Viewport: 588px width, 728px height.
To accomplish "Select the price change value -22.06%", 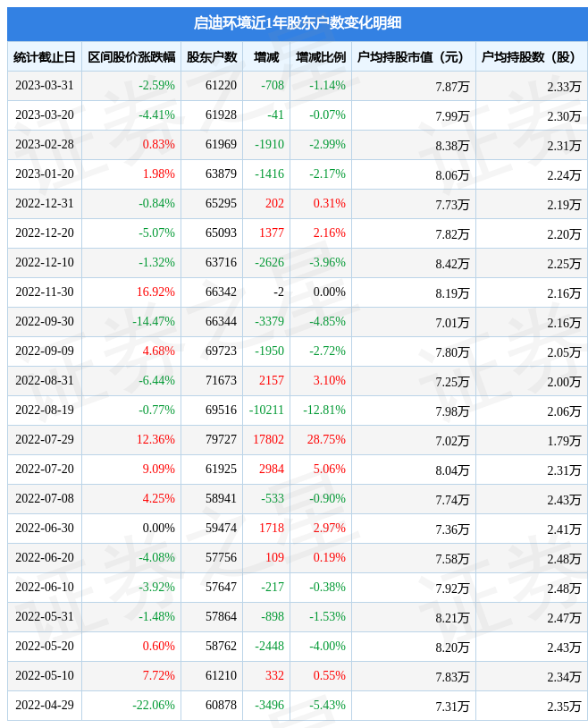I will 154,706.
